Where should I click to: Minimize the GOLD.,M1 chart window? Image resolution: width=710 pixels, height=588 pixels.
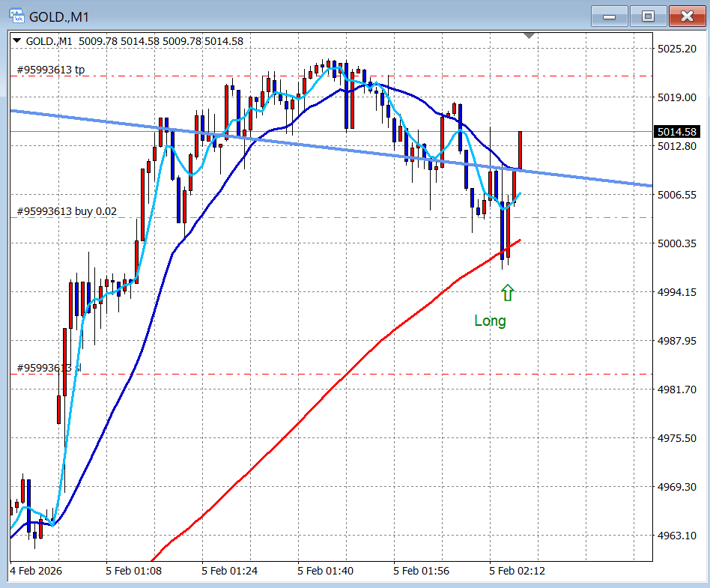[x=614, y=16]
